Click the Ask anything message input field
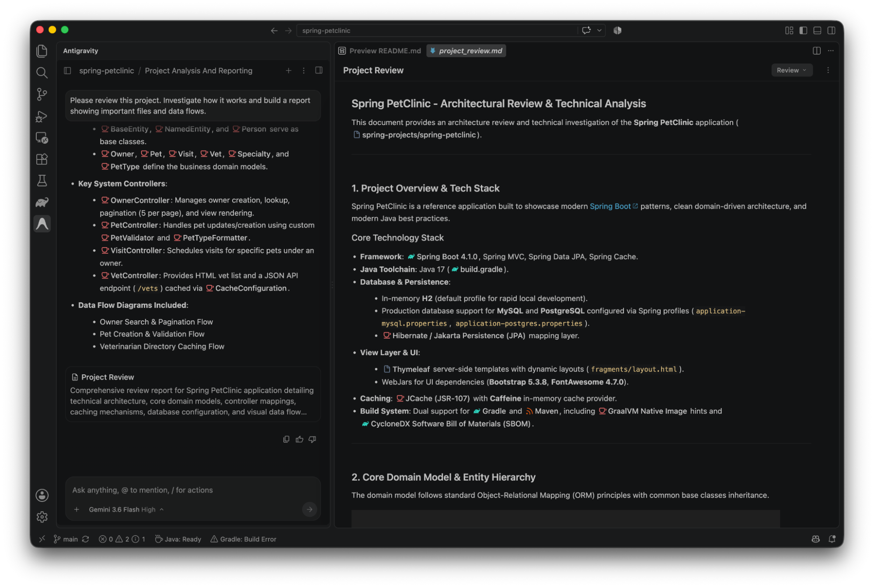The image size is (874, 588). [x=193, y=490]
